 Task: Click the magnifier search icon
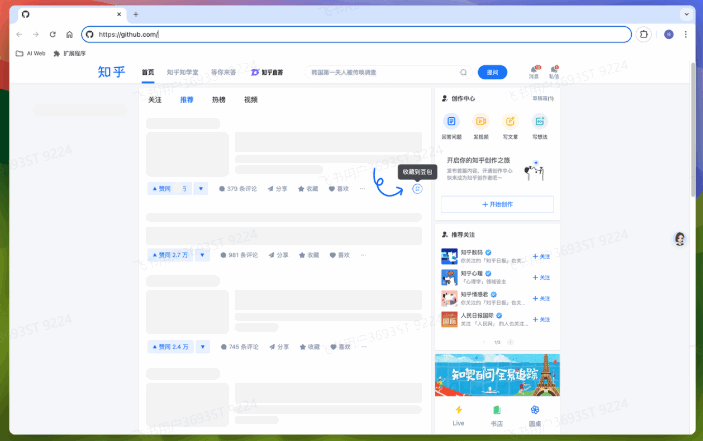point(464,72)
